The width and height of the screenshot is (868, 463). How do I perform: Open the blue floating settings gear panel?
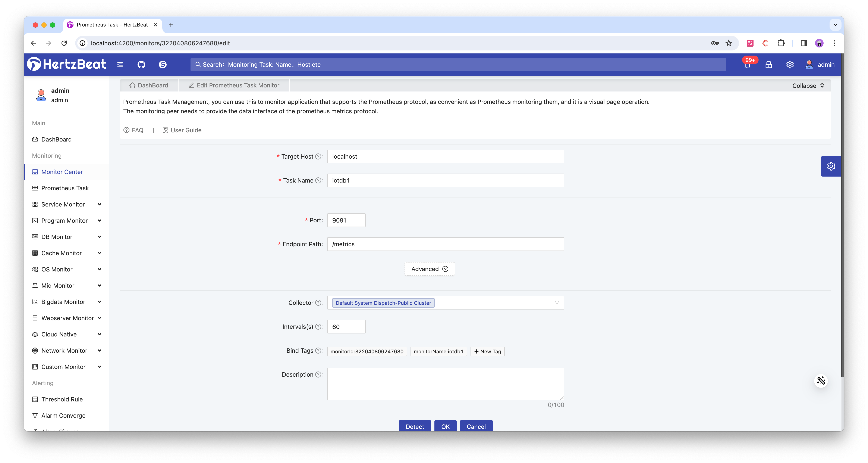831,166
